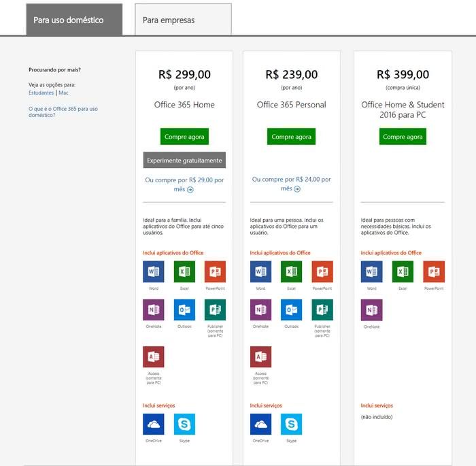This screenshot has width=476, height=466.
Task: Click the Outlook icon in Office 365 Home
Action: pos(184,310)
